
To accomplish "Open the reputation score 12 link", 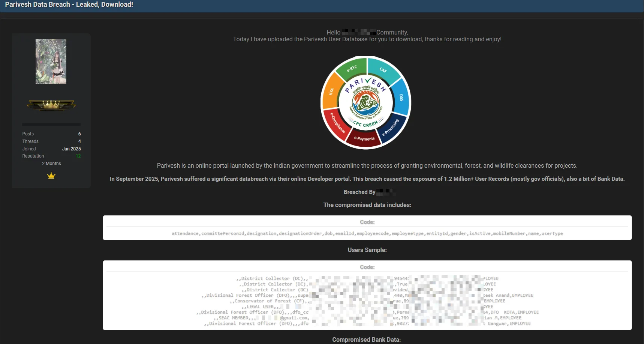I will [79, 156].
